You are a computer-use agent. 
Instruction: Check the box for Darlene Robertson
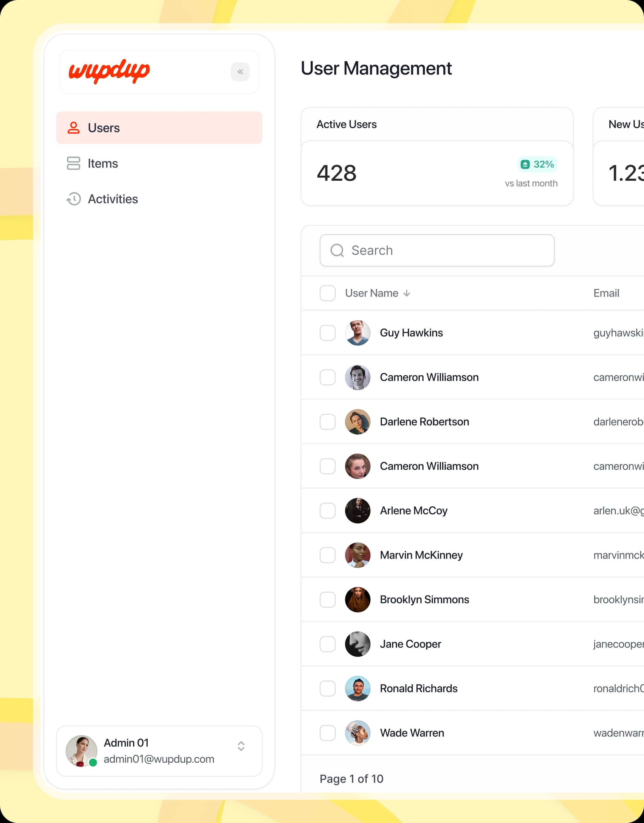coord(327,422)
